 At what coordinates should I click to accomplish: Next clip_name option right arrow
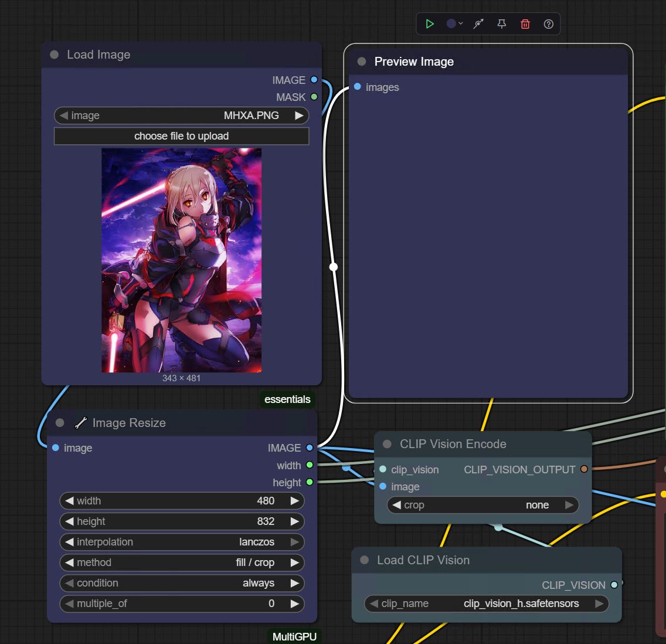599,604
